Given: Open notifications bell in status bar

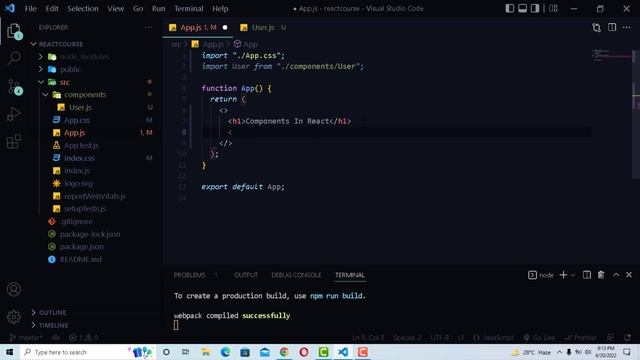Looking at the screenshot, I should point(627,338).
